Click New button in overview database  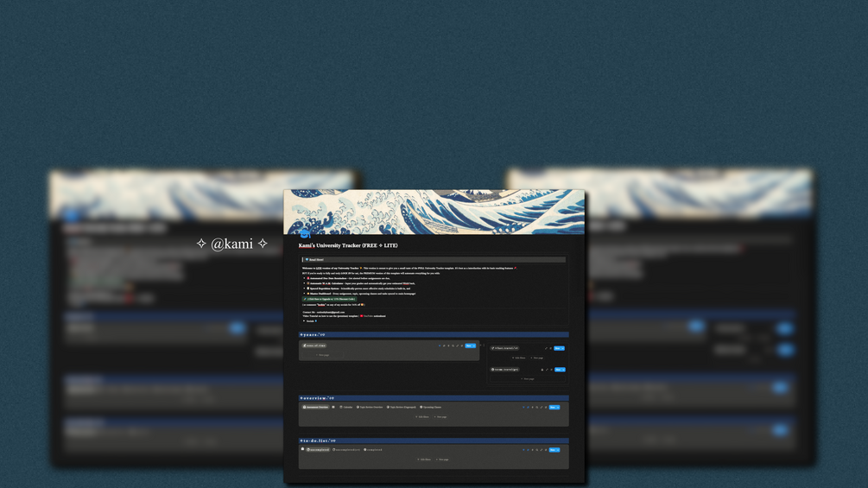tap(553, 407)
